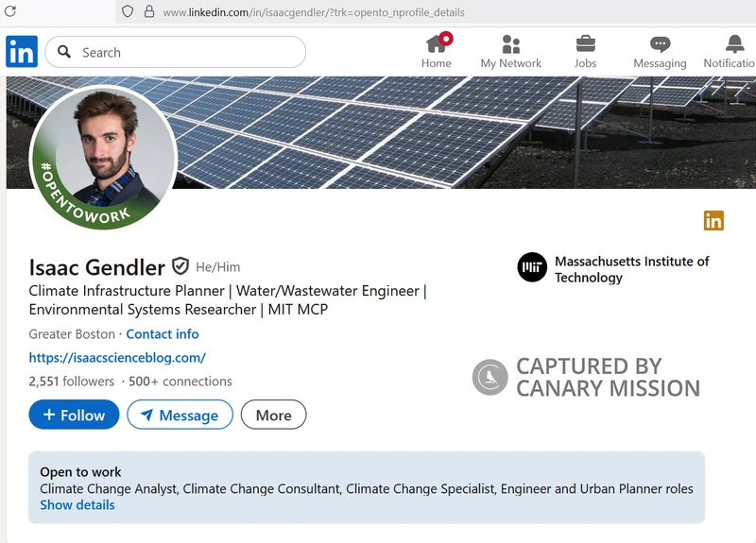Expand Open to work Show details

77,505
